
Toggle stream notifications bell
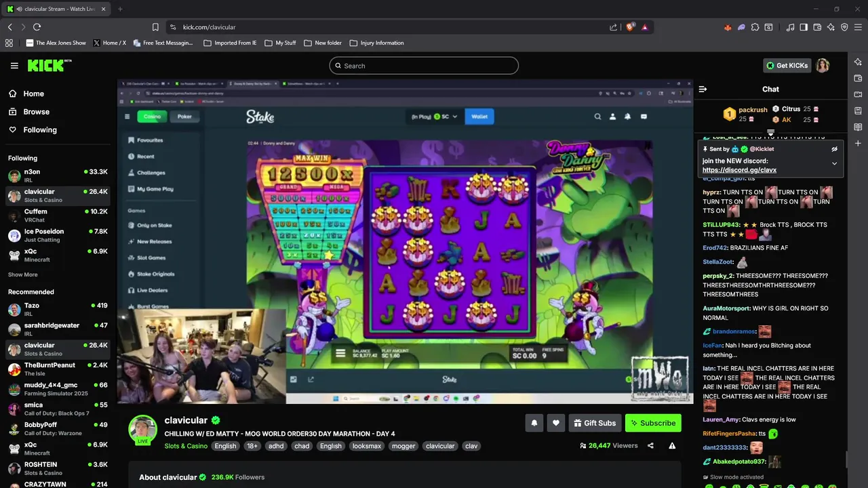coord(534,423)
